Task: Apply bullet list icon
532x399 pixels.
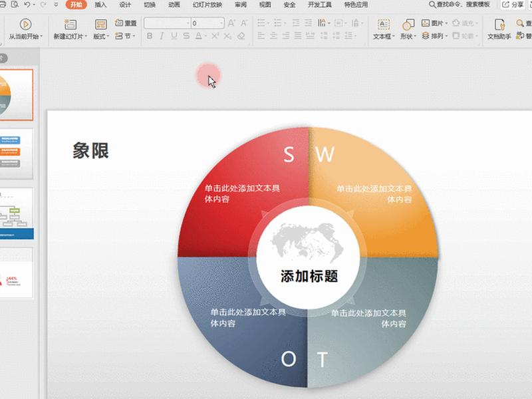Action: click(x=261, y=23)
